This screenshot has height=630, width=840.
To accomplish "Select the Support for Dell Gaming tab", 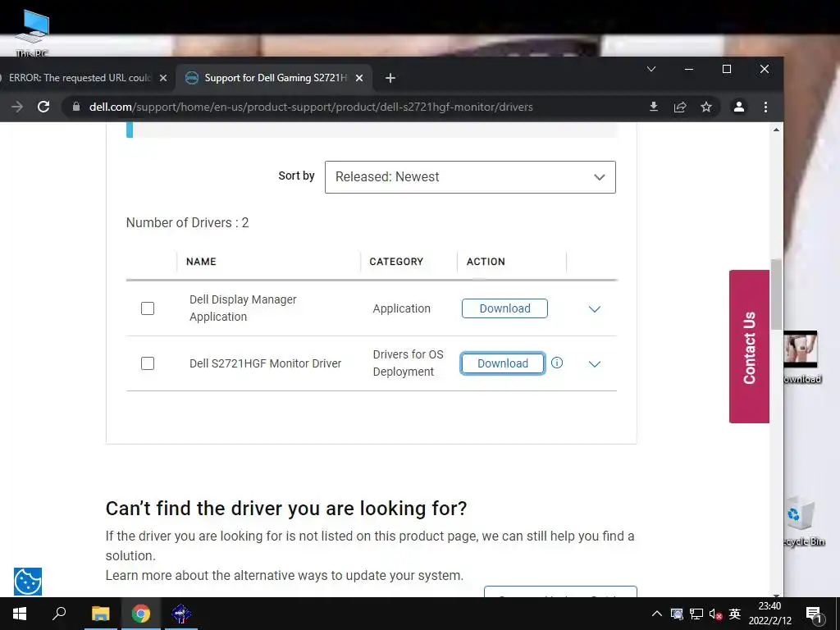I will click(x=275, y=78).
